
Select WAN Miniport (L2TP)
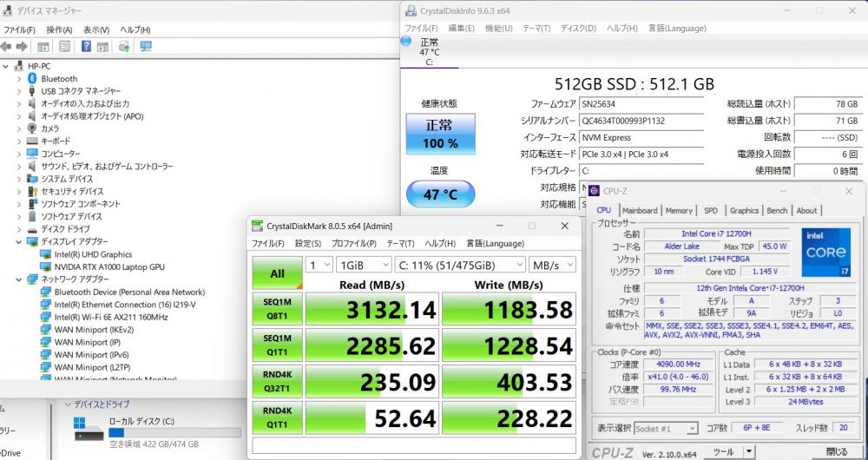click(92, 367)
